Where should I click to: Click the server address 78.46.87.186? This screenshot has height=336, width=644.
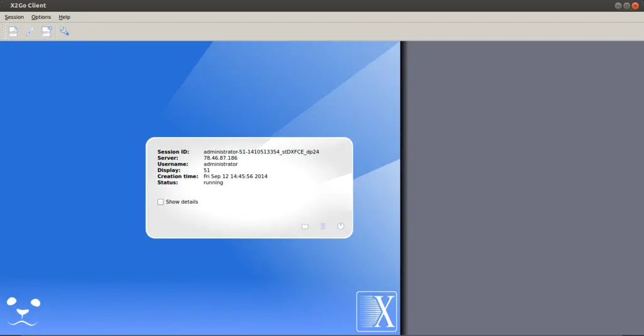click(220, 158)
